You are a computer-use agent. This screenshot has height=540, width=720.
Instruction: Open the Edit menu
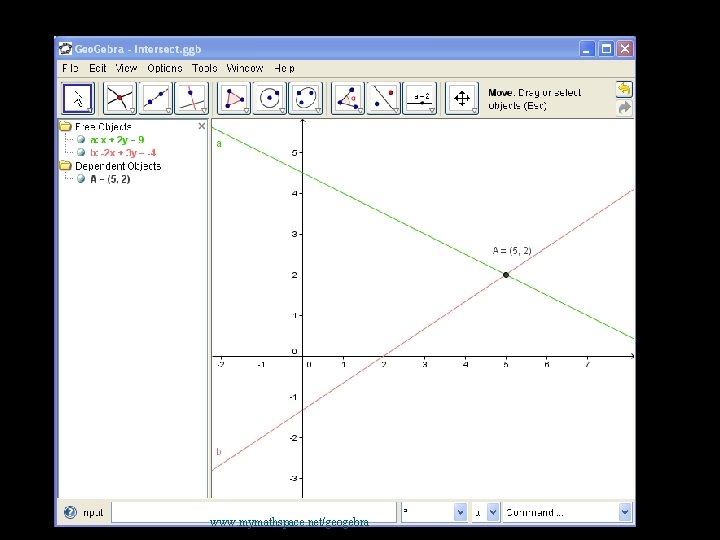(x=97, y=68)
